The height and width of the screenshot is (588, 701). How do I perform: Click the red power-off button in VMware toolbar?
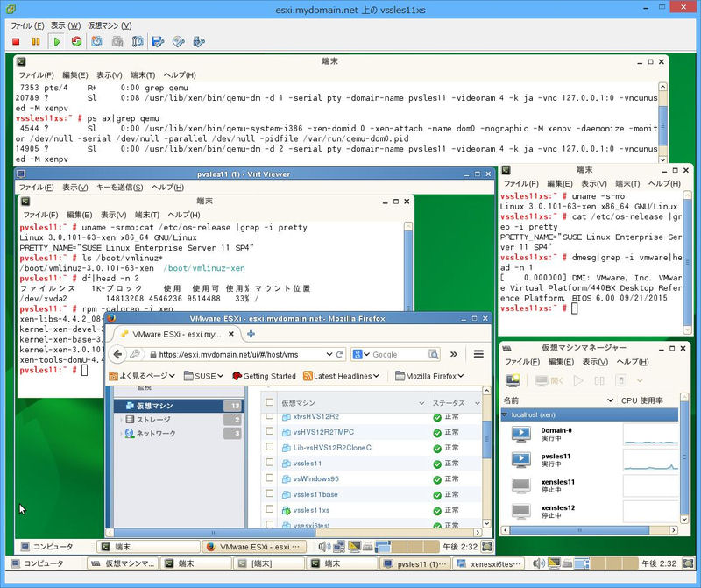(16, 40)
